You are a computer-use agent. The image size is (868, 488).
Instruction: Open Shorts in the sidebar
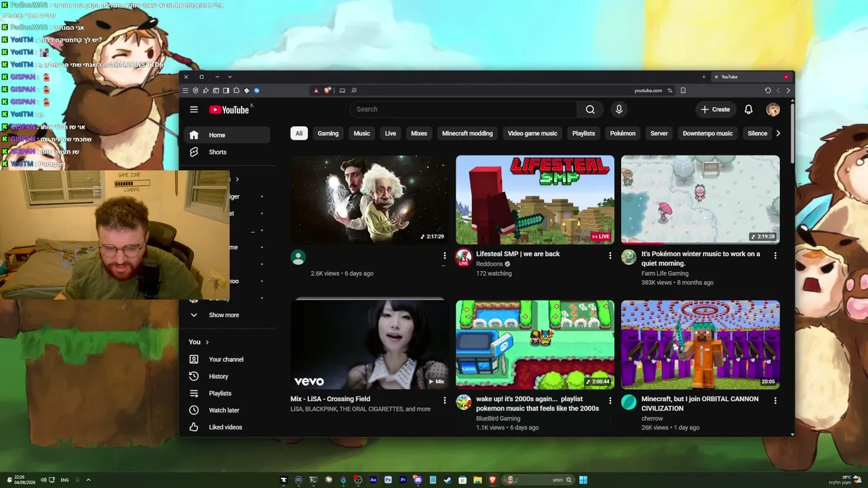pyautogui.click(x=227, y=152)
